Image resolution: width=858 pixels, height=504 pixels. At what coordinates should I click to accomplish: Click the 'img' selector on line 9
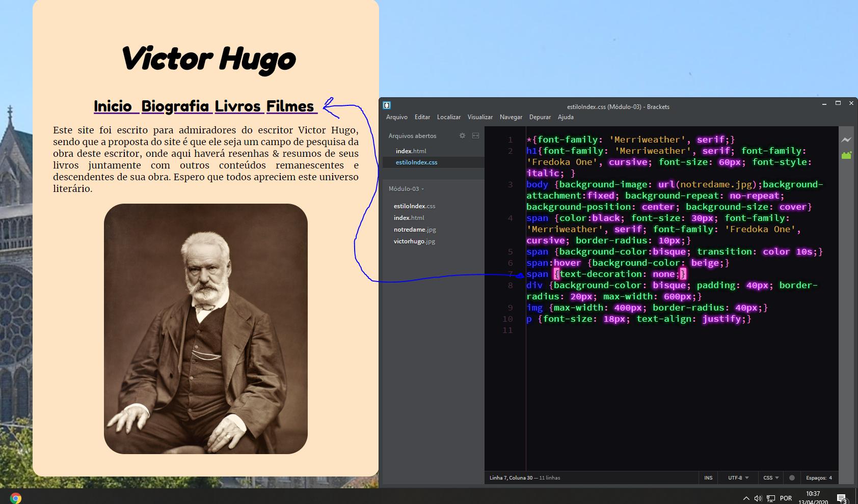point(534,308)
